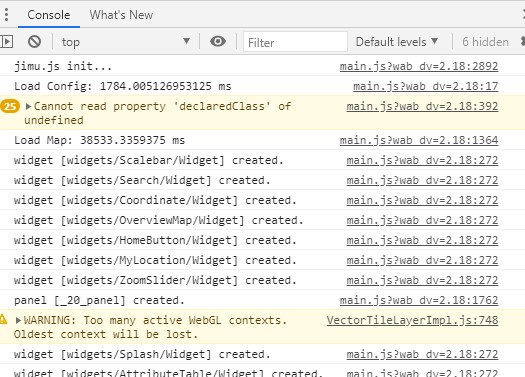
Task: Open the What's New tab
Action: (121, 15)
